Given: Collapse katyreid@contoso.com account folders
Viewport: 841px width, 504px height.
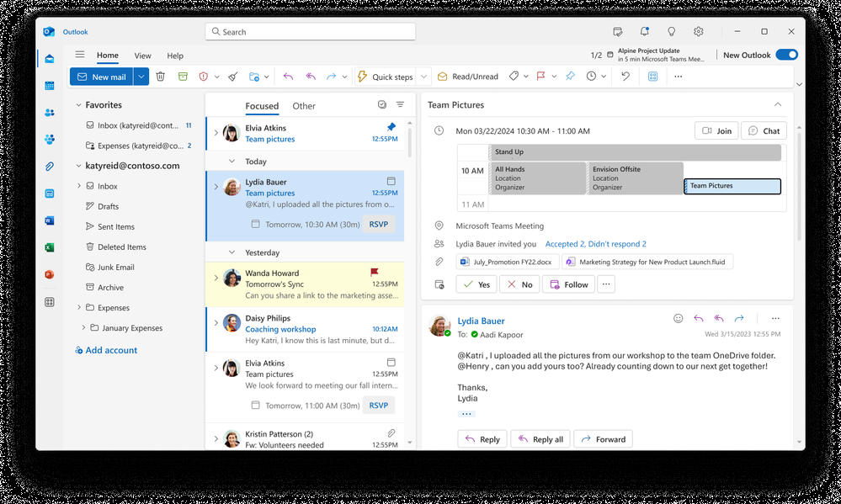Looking at the screenshot, I should point(79,166).
